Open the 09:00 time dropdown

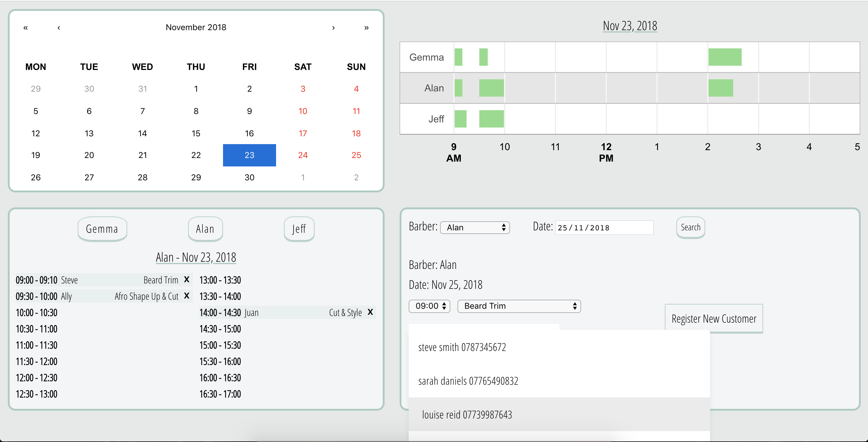429,306
